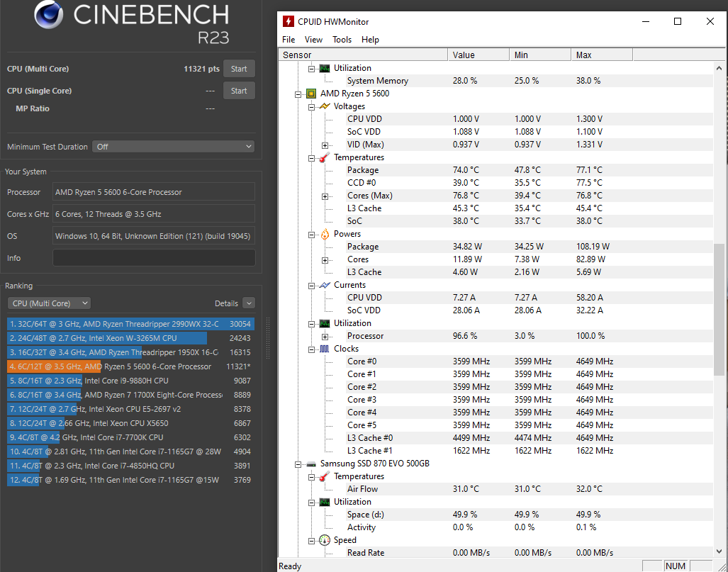
Task: Click the Value column header
Action: pos(478,55)
